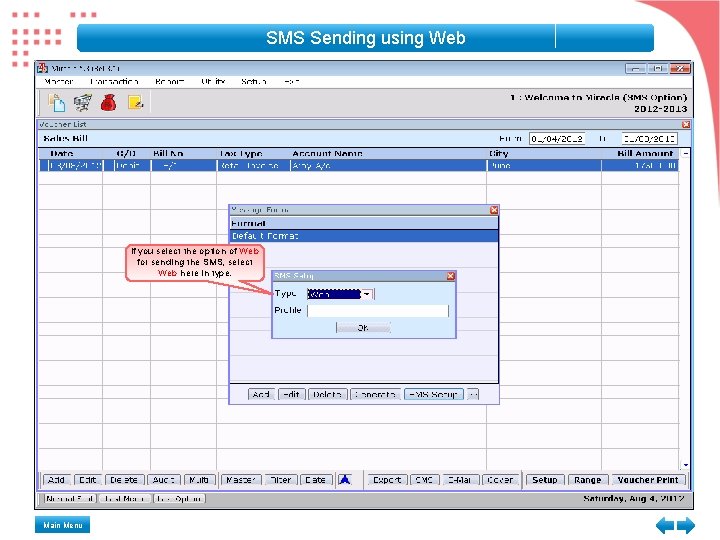Click the Filter button
720x540 pixels.
pyautogui.click(x=281, y=480)
